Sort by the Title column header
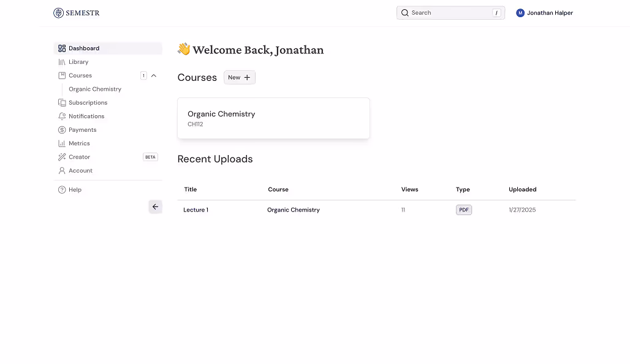Image resolution: width=630 pixels, height=364 pixels. 191,189
